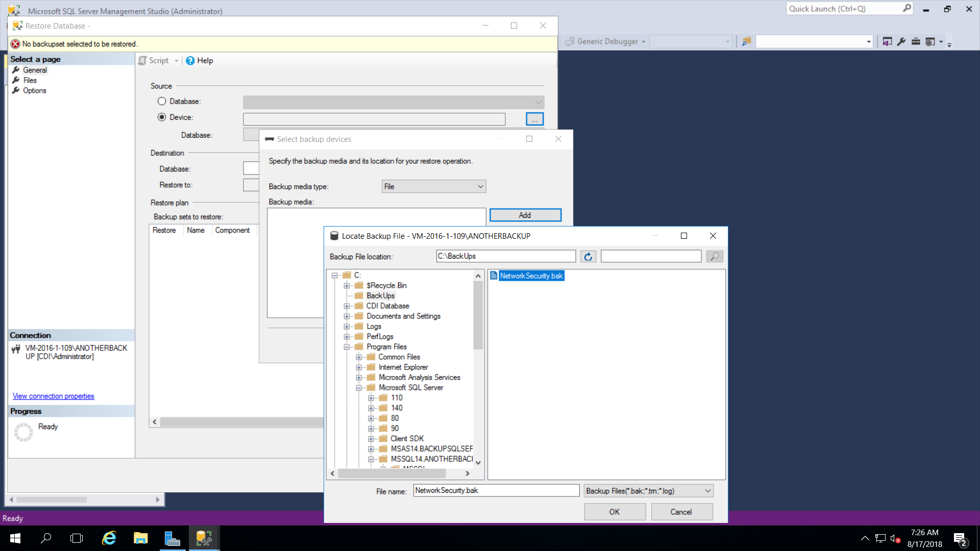Select the BackUps folder in tree
The height and width of the screenshot is (551, 980).
tap(380, 296)
